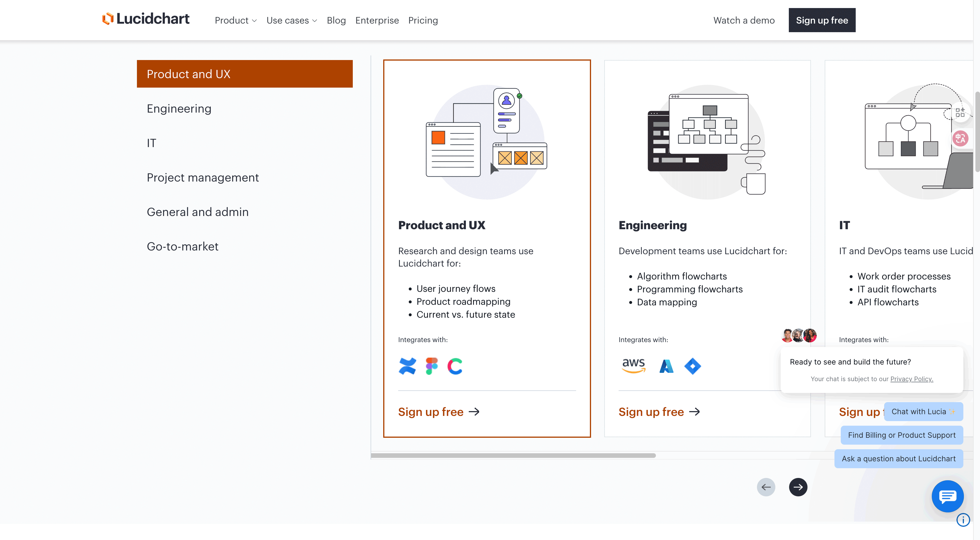Click the pink translate extension icon
Image resolution: width=980 pixels, height=540 pixels.
pyautogui.click(x=960, y=138)
